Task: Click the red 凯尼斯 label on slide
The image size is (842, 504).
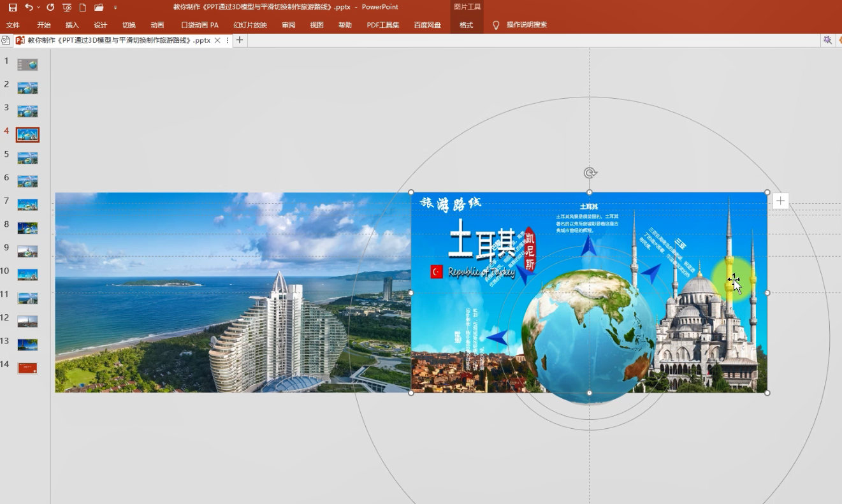Action: coord(530,248)
